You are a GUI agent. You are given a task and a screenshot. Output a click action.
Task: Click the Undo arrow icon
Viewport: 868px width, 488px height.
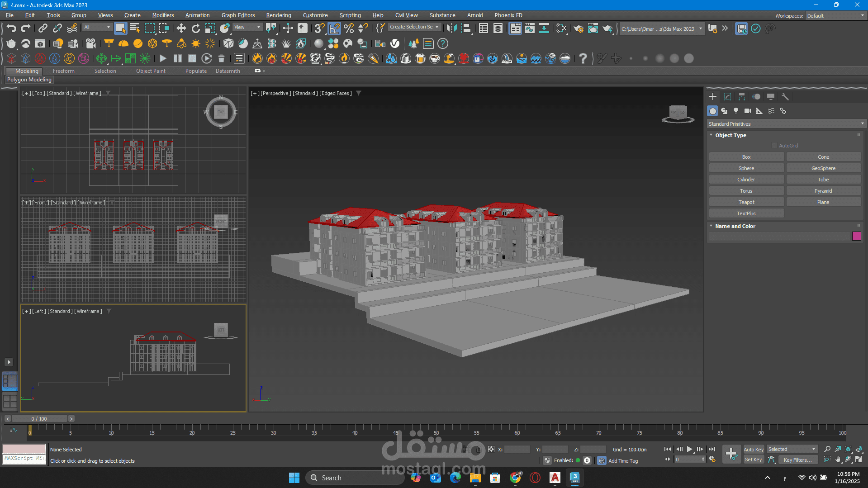(11, 28)
